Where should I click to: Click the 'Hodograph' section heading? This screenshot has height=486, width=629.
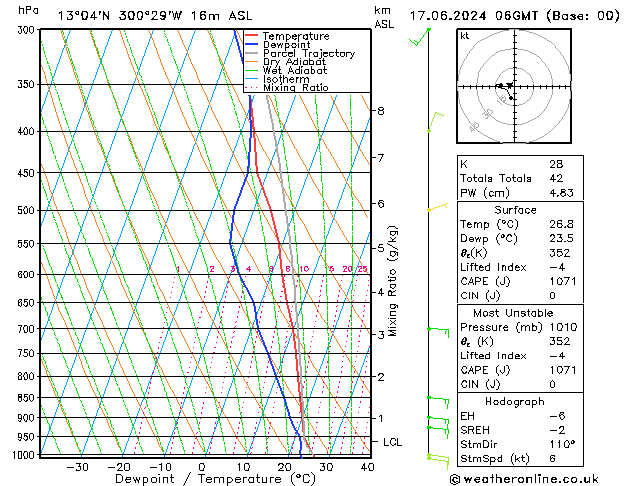coord(515,401)
